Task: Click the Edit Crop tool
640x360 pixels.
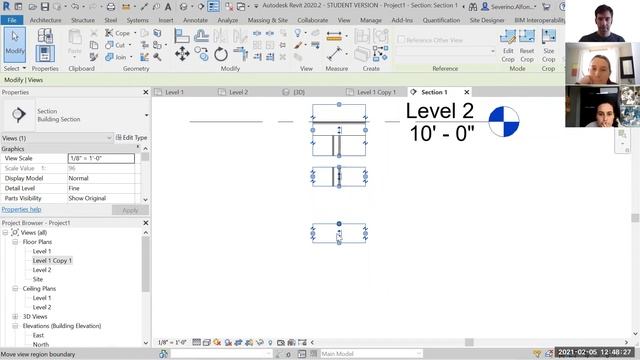Action: pos(508,46)
